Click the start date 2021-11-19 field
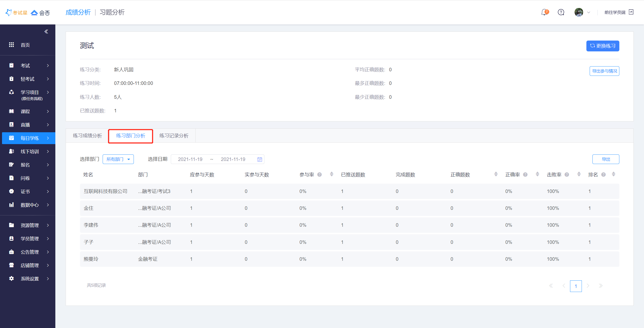This screenshot has height=328, width=644. point(190,159)
